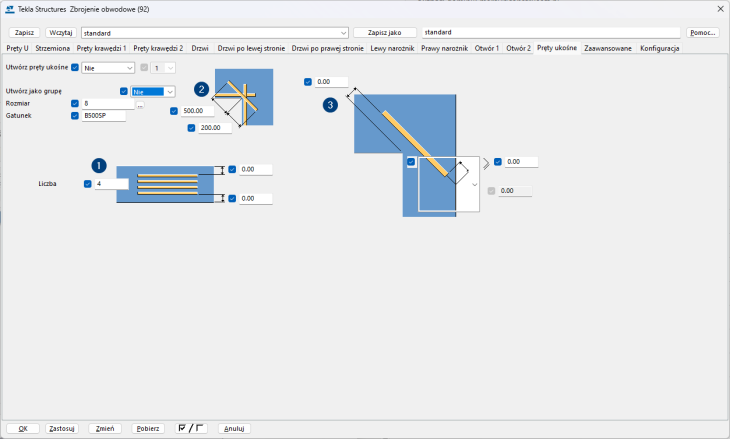Click the Zmień button
730x439 pixels.
coord(105,428)
